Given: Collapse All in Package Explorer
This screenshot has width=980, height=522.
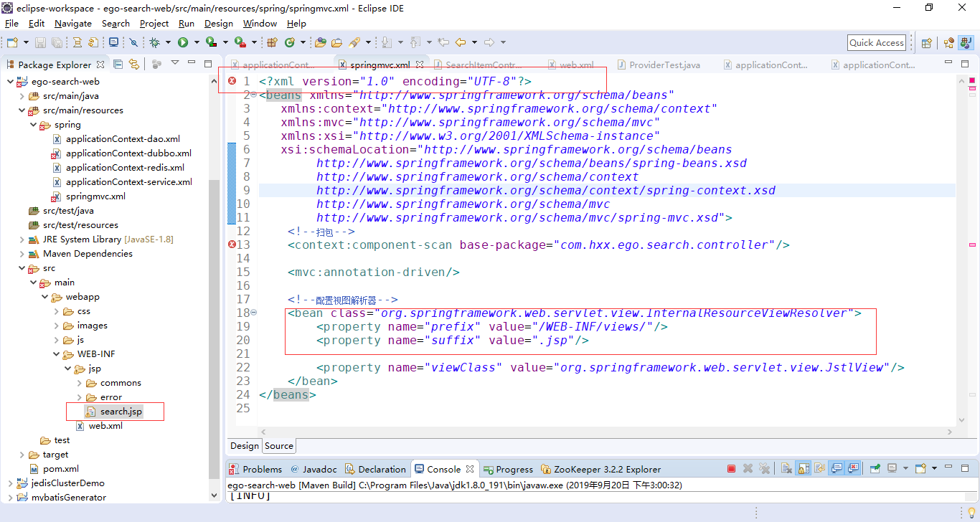Looking at the screenshot, I should click(x=118, y=64).
